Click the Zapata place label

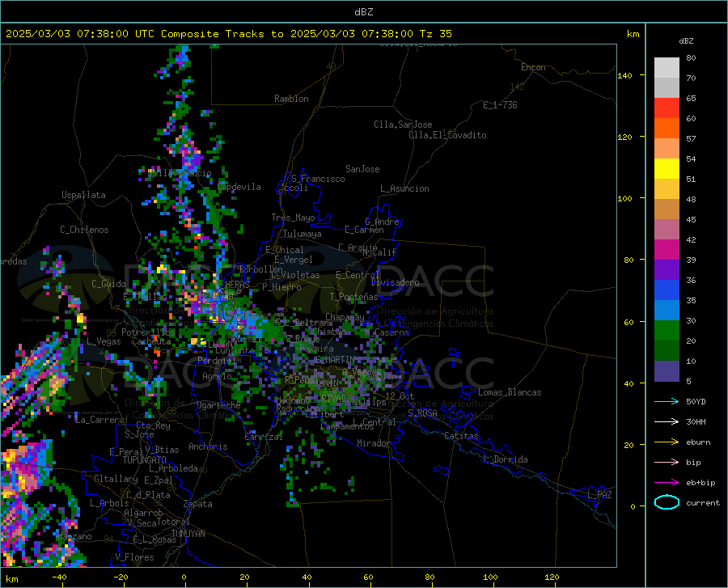tap(198, 504)
